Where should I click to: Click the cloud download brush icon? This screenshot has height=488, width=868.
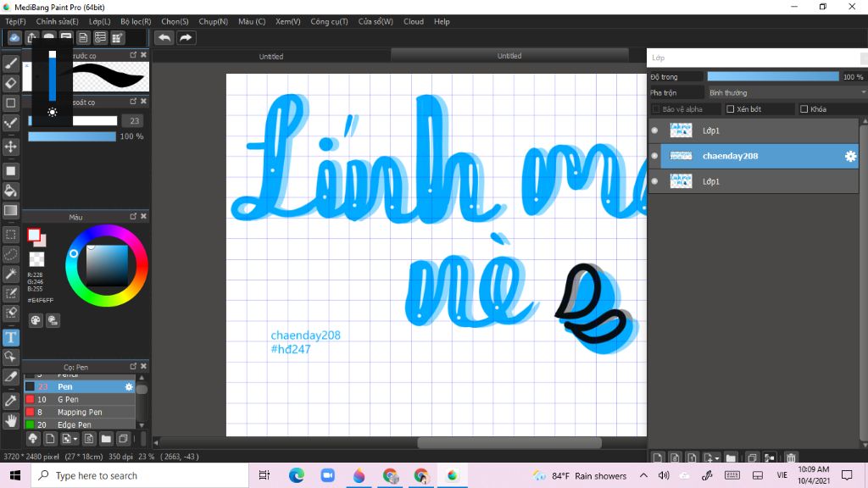[33, 439]
